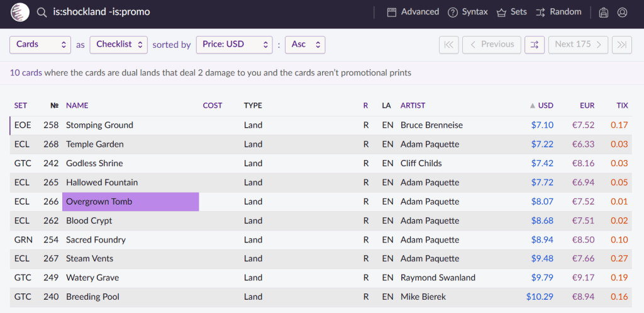This screenshot has width=644, height=313.
Task: Go to the Syntax guide
Action: (x=468, y=12)
